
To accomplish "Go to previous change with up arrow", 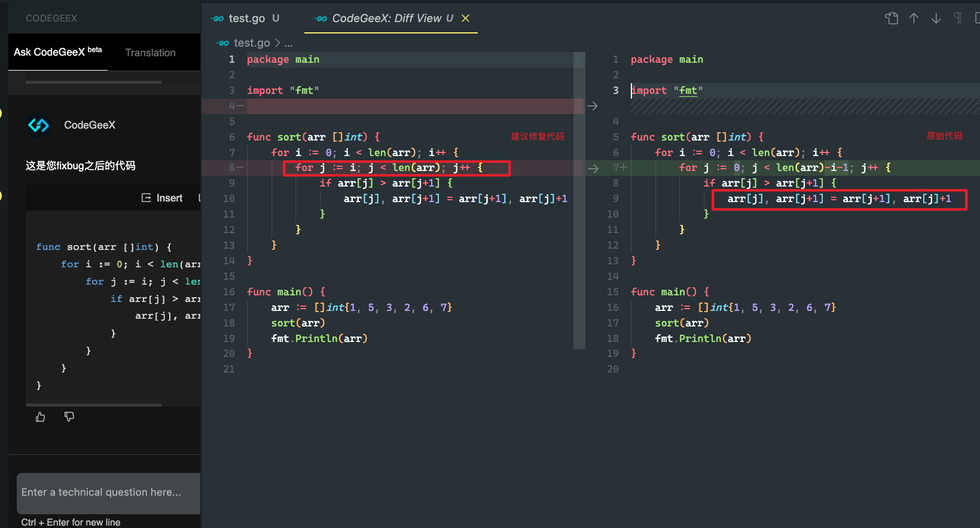I will (x=914, y=19).
